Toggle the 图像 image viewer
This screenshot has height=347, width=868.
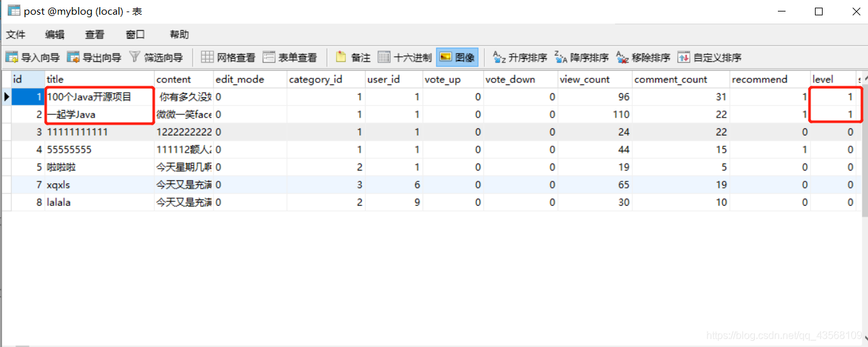click(457, 58)
